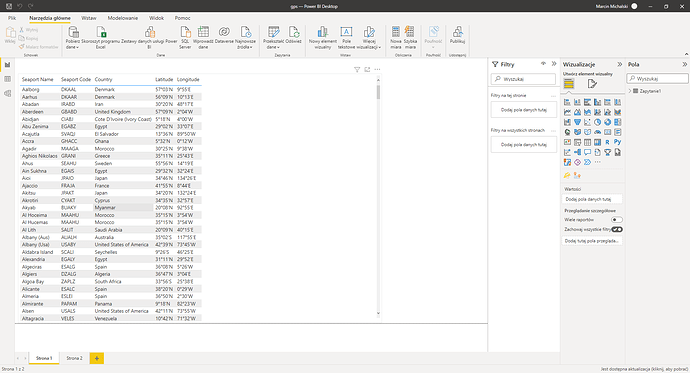This screenshot has height=373, width=690.
Task: Click Pole tekstowe in the ribbon
Action: (346, 37)
